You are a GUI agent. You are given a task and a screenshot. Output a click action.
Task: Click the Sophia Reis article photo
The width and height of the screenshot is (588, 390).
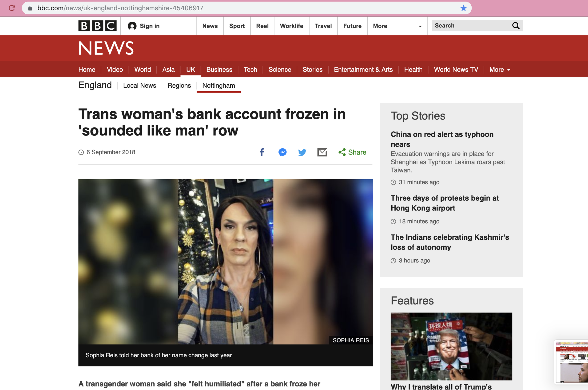[x=226, y=262]
